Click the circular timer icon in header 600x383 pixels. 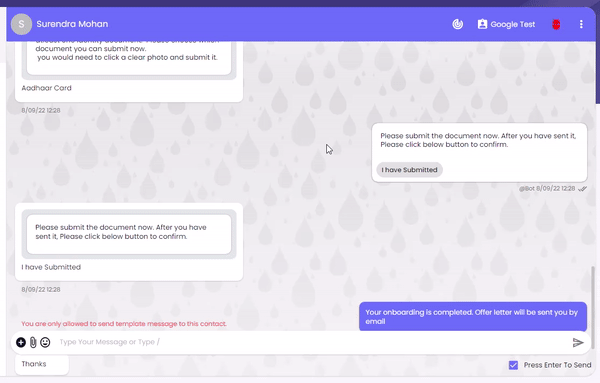(458, 24)
